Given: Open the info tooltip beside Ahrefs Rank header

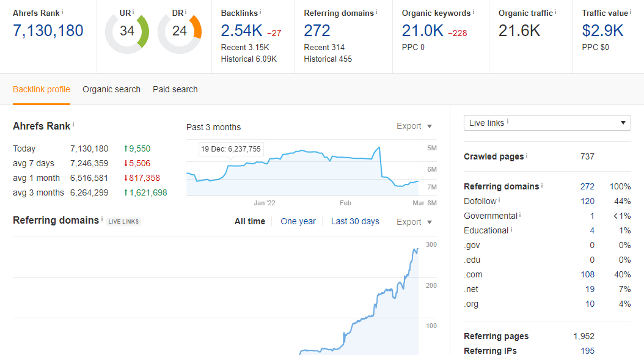Looking at the screenshot, I should click(x=62, y=12).
